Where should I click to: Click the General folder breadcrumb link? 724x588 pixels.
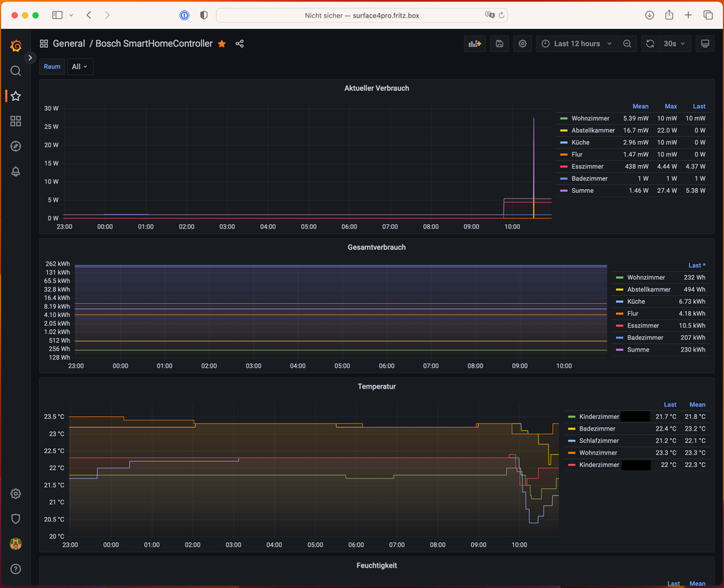(68, 44)
